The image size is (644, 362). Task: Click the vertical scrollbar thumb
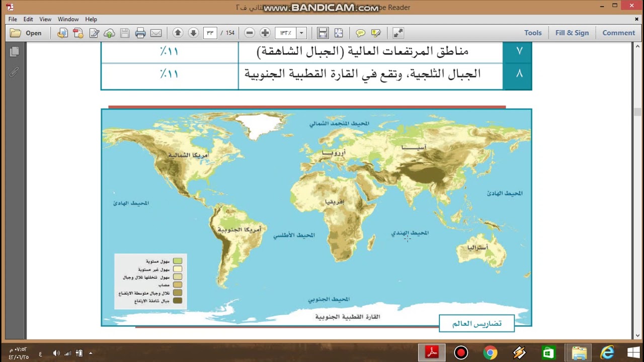click(x=637, y=112)
